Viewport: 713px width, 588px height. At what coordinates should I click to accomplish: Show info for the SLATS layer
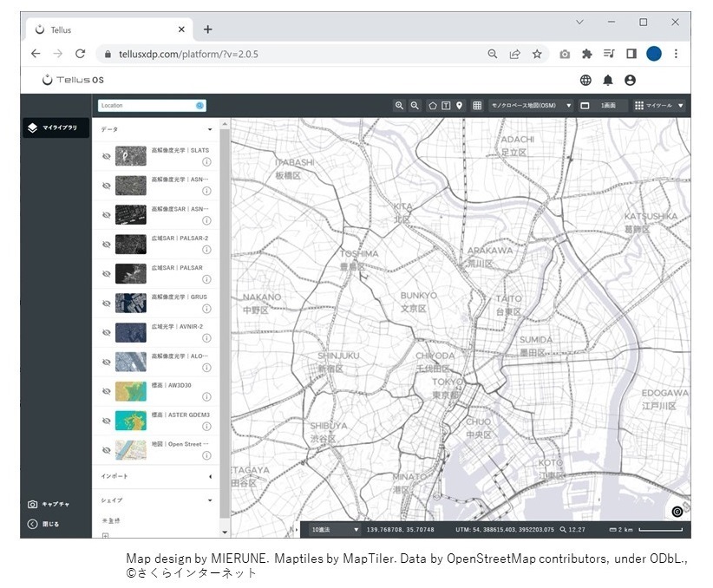206,162
